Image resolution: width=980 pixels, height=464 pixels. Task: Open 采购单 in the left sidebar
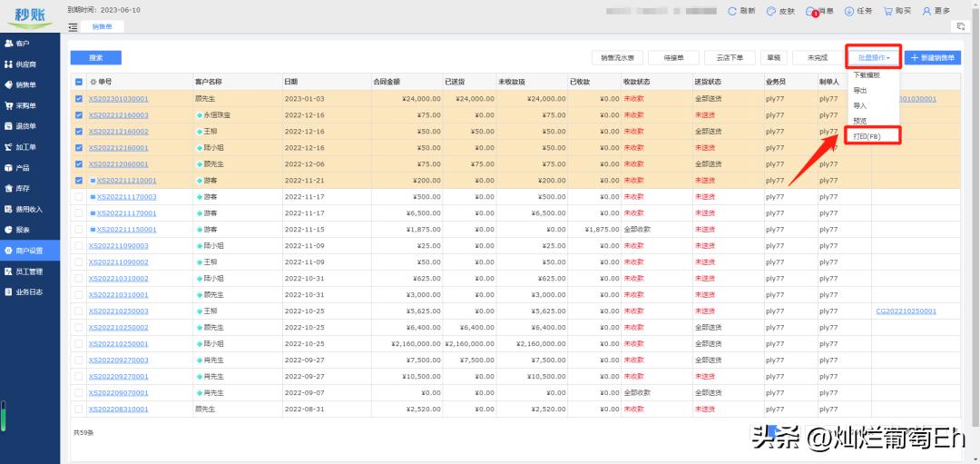pos(26,106)
